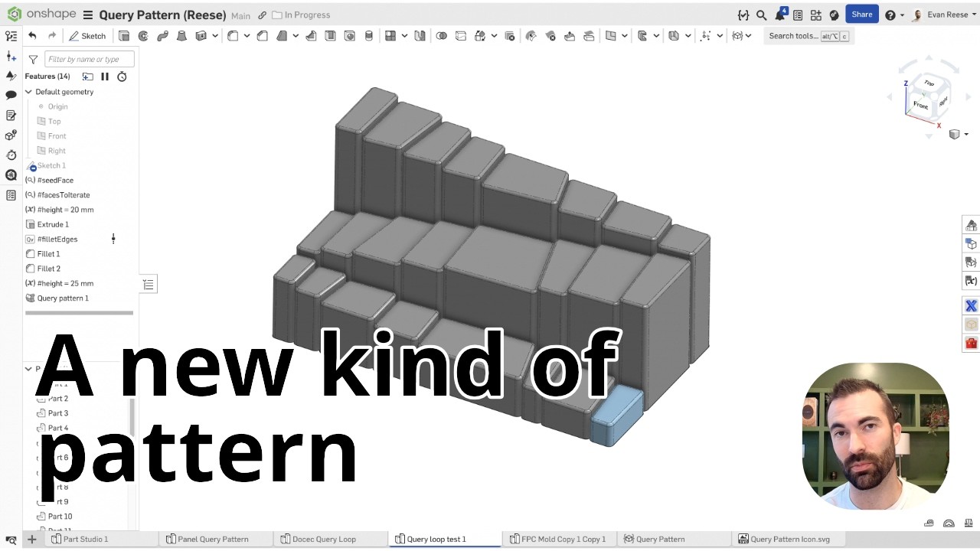Open the Draft tool dropdown arrow
The image size is (980, 551).
pyautogui.click(x=295, y=36)
